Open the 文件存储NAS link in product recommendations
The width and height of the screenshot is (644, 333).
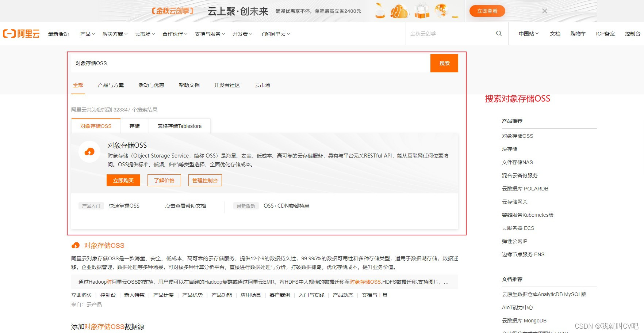click(517, 162)
